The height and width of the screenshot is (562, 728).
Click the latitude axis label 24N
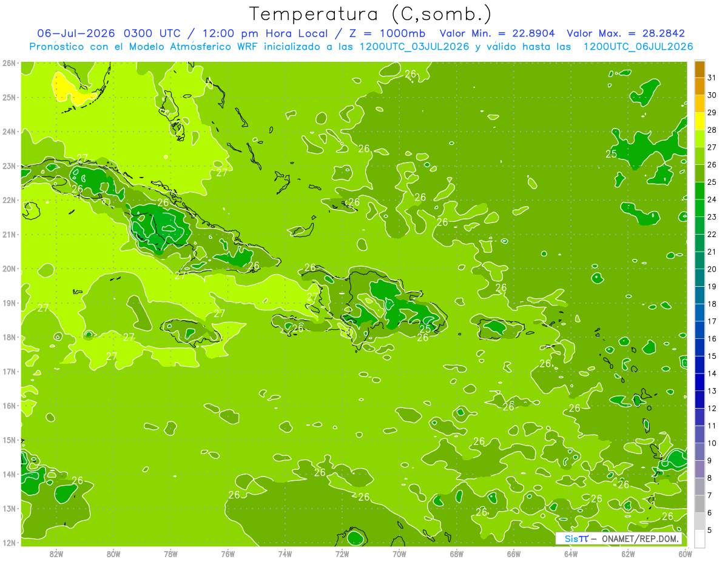[x=9, y=131]
